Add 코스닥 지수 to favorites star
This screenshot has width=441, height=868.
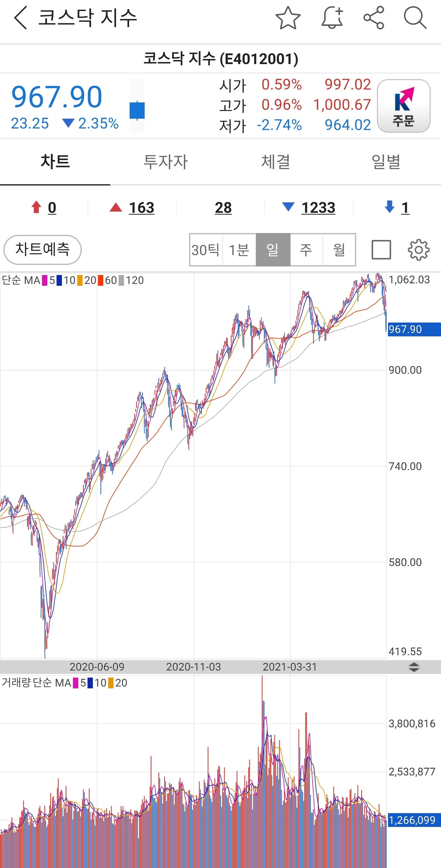[x=288, y=18]
